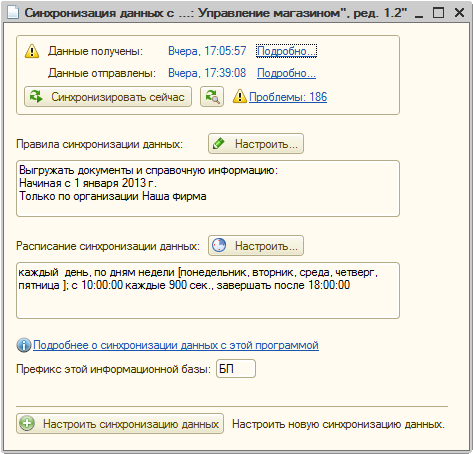
Task: Click Настроить for Правила синхронизации данных
Action: pos(256,144)
